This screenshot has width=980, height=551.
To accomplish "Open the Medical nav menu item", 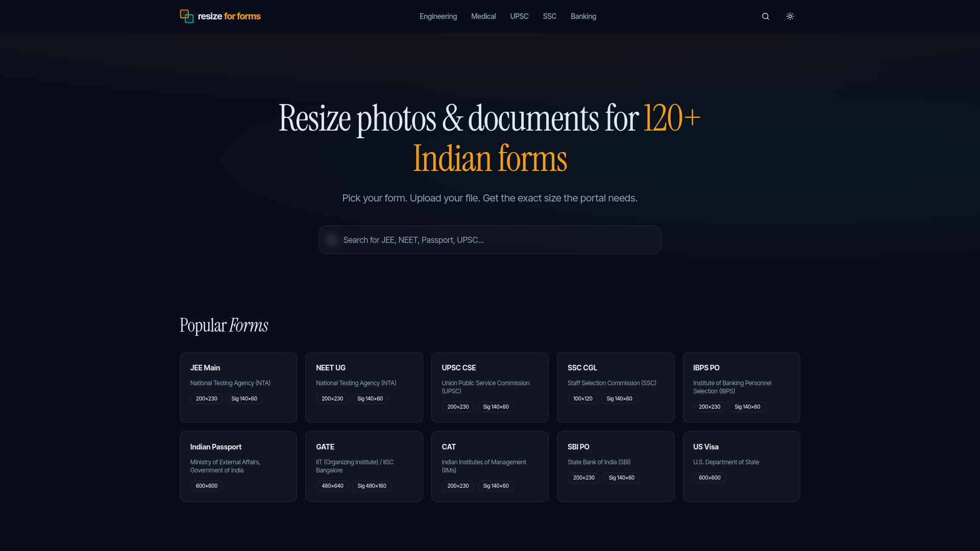I will click(483, 16).
